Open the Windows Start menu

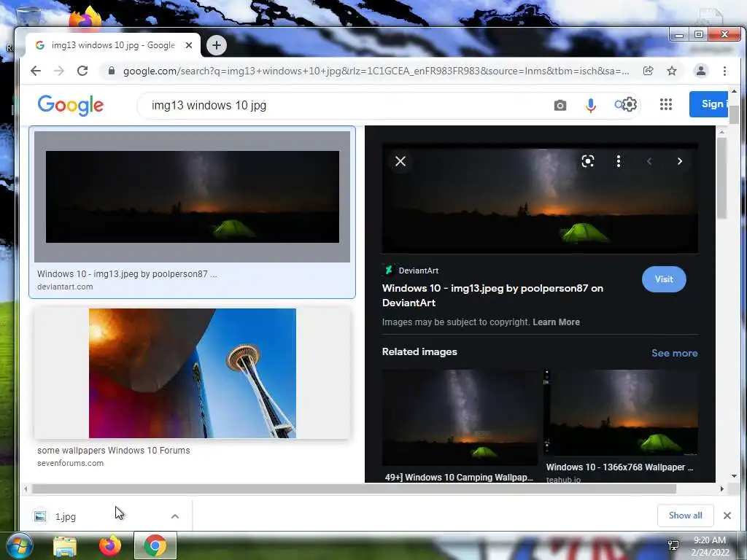coord(18,545)
